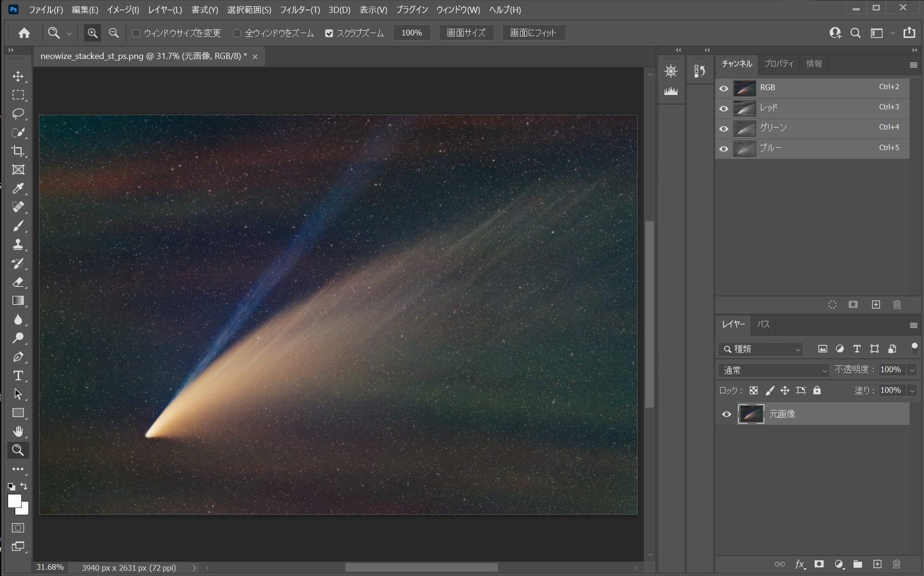The image size is (924, 576).
Task: Click the foreground color swatch
Action: tap(14, 501)
